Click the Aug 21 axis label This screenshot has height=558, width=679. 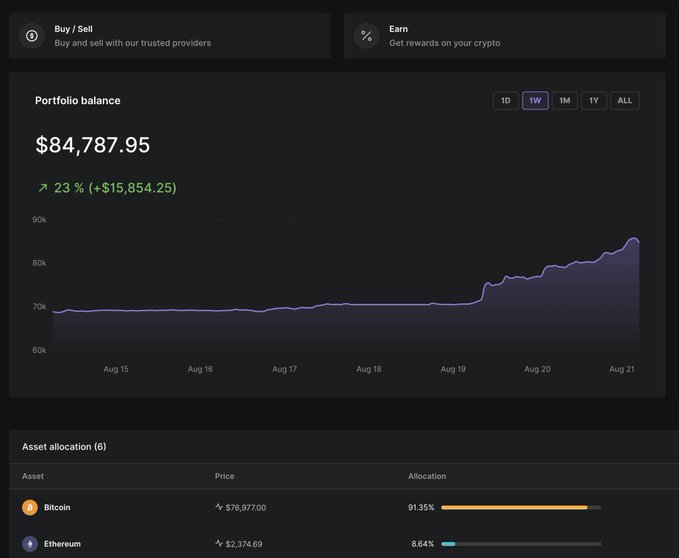621,369
